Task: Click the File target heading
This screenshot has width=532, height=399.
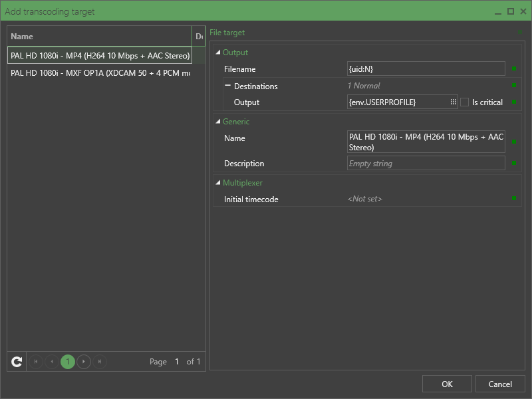Action: (x=227, y=33)
